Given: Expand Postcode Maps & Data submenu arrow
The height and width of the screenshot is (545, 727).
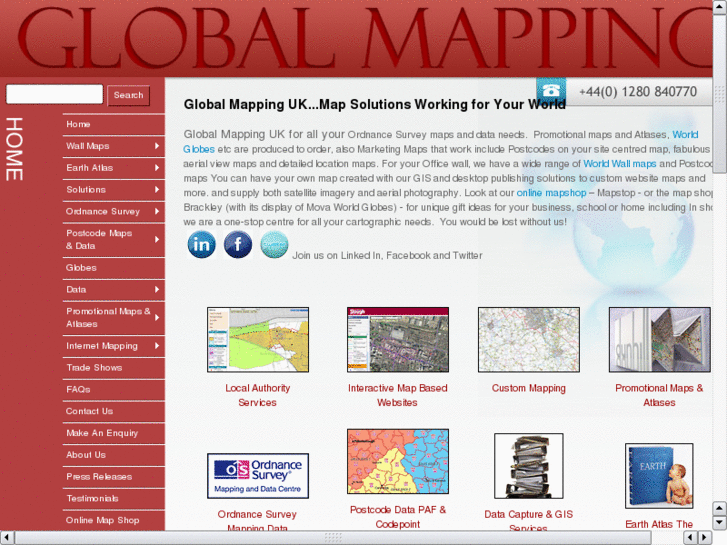Looking at the screenshot, I should point(157,239).
